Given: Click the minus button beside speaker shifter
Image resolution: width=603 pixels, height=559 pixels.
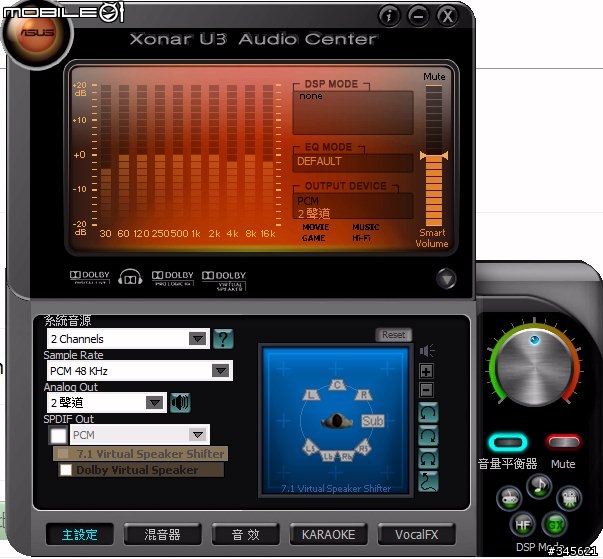Looking at the screenshot, I should [426, 390].
